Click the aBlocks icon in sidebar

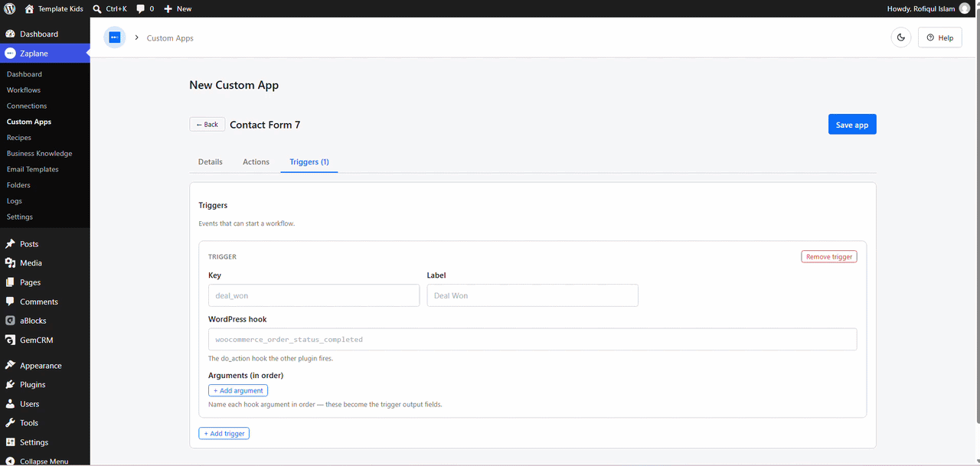point(10,321)
